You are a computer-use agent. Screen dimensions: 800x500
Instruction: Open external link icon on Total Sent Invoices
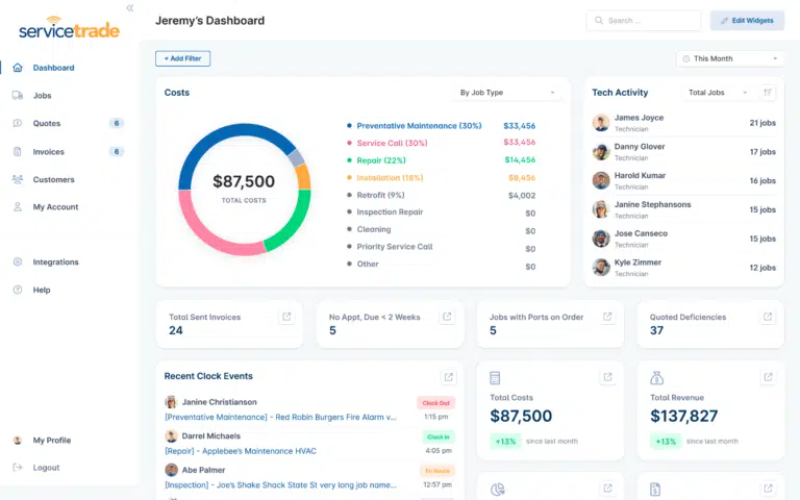pyautogui.click(x=287, y=317)
